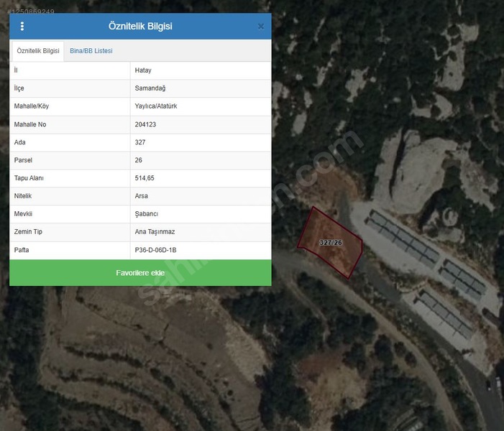Screen dimensions: 504x431
Task: Click the Zemin Tip field label
Action: tap(28, 231)
